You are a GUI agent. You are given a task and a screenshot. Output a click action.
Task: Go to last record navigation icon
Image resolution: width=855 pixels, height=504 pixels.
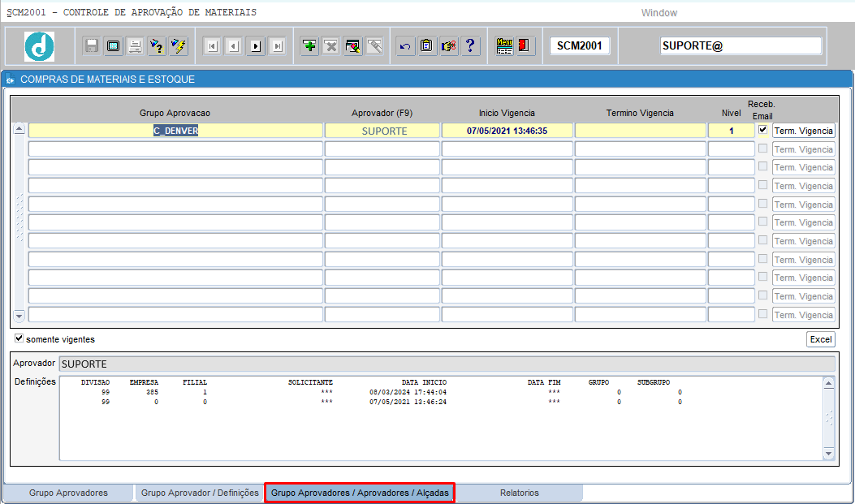pos(278,45)
